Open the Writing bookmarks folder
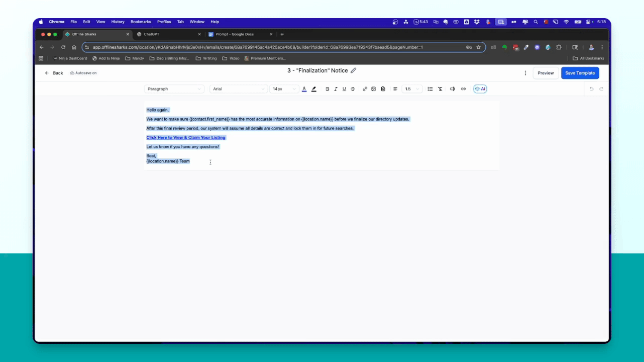The image size is (644, 362). [206, 58]
